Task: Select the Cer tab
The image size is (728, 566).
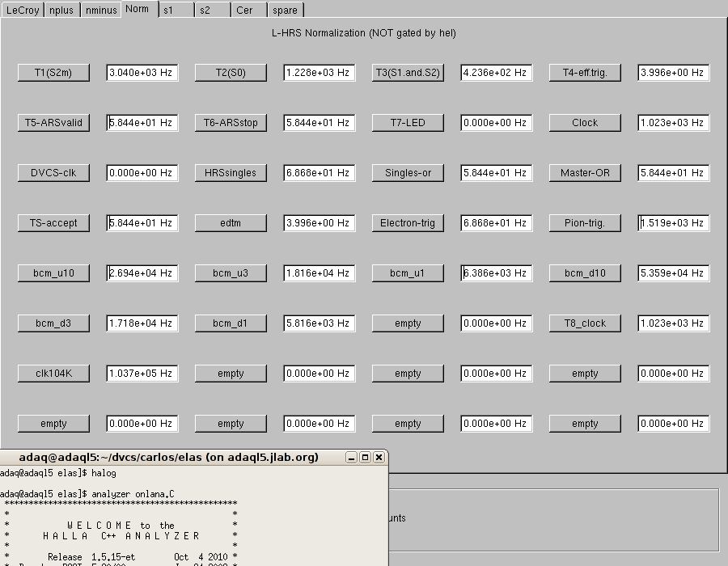Action: [250, 10]
